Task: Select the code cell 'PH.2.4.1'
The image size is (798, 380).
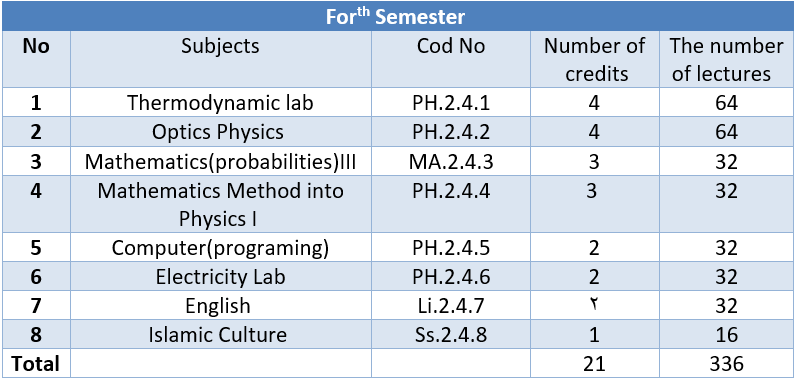Action: (x=451, y=103)
